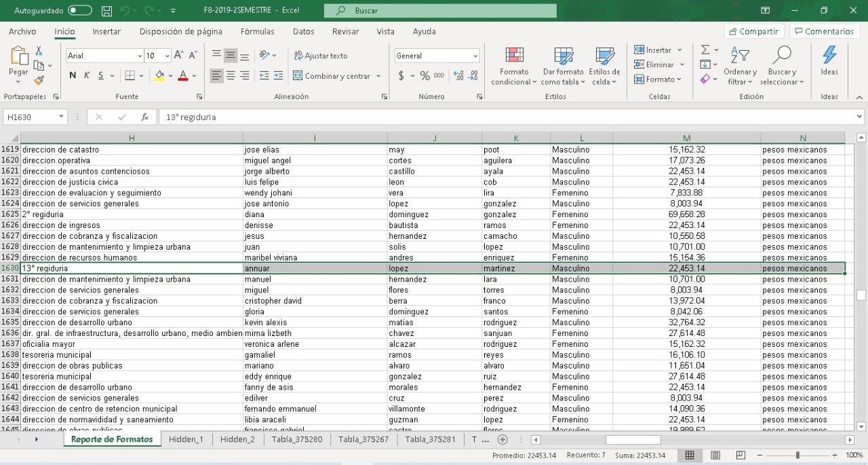Image resolution: width=868 pixels, height=465 pixels.
Task: Open the Comentarios button
Action: pos(824,31)
